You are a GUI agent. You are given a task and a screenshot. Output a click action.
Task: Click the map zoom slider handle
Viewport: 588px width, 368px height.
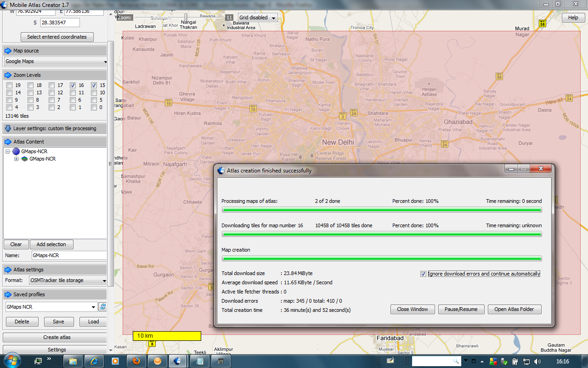click(x=186, y=17)
